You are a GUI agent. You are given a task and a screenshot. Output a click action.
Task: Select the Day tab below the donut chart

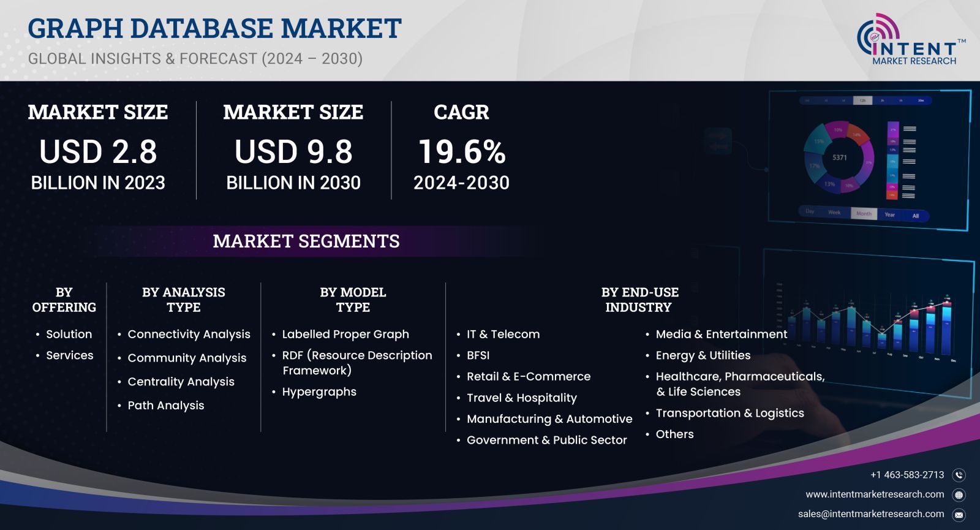click(810, 211)
